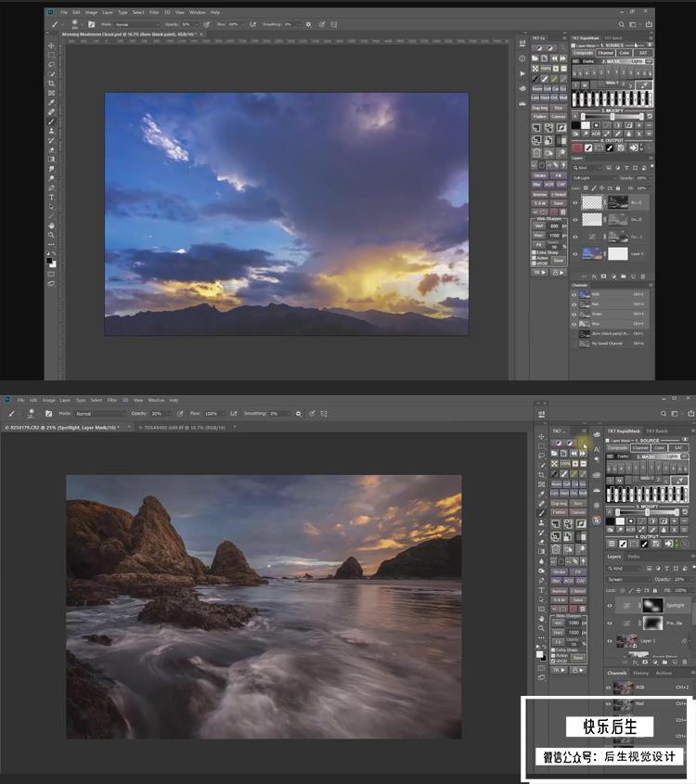Select the Crop tool in bottom window
The height and width of the screenshot is (784, 696).
[542, 474]
